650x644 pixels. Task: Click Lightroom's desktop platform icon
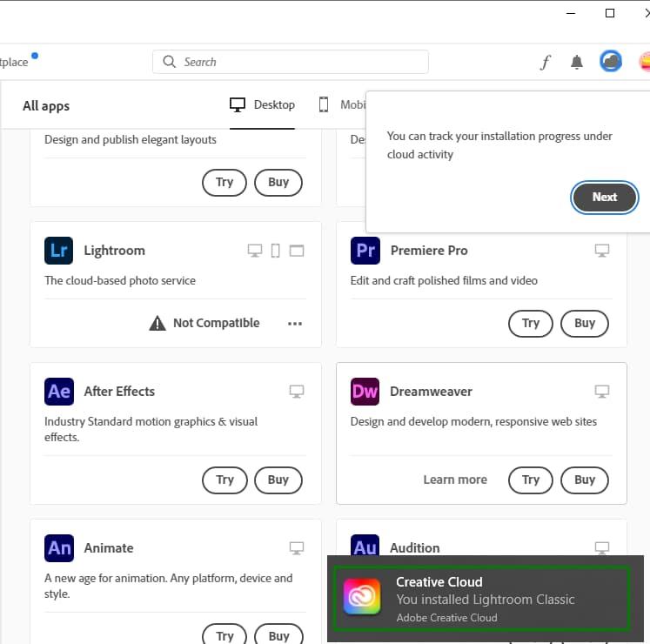pyautogui.click(x=255, y=251)
